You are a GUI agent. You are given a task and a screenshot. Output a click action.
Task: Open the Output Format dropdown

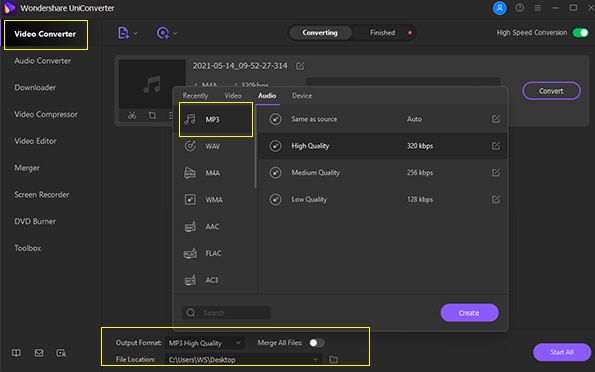205,343
